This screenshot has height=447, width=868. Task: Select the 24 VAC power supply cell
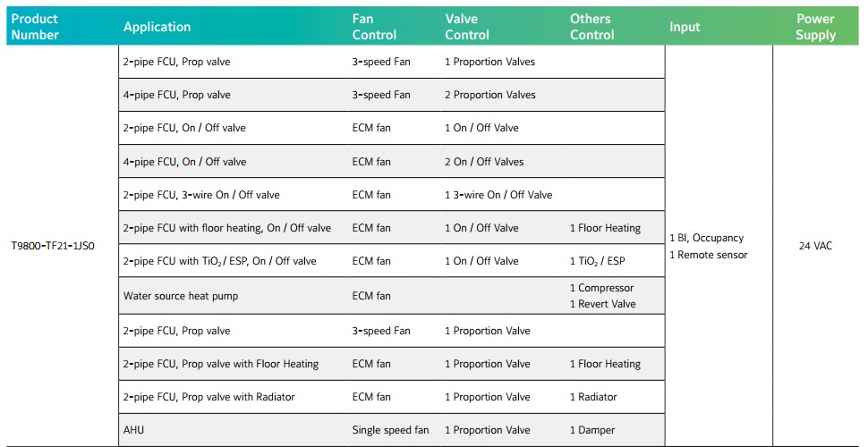click(x=815, y=245)
